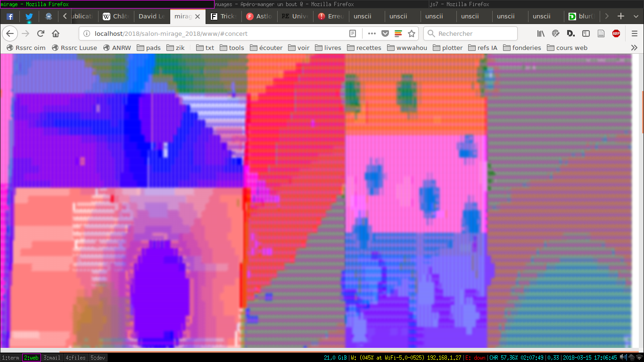Screen dimensions: 644x362
Task: Show more bookmarks with double chevron
Action: click(x=634, y=48)
